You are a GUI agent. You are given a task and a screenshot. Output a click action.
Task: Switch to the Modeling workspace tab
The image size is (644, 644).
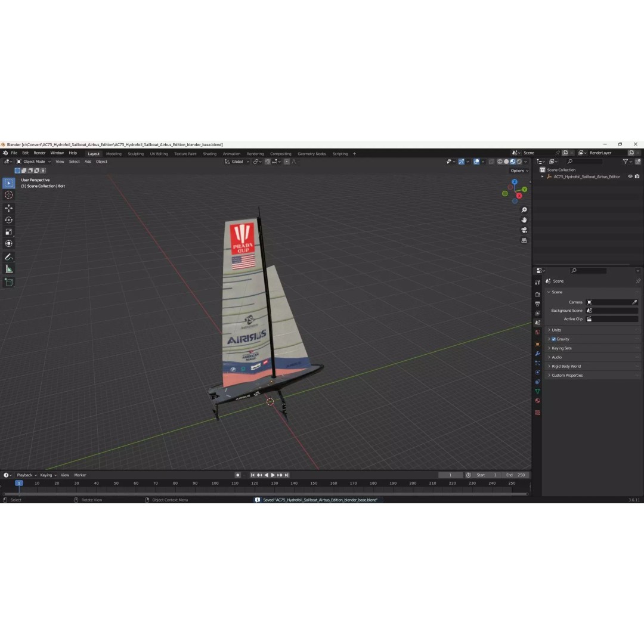tap(114, 154)
